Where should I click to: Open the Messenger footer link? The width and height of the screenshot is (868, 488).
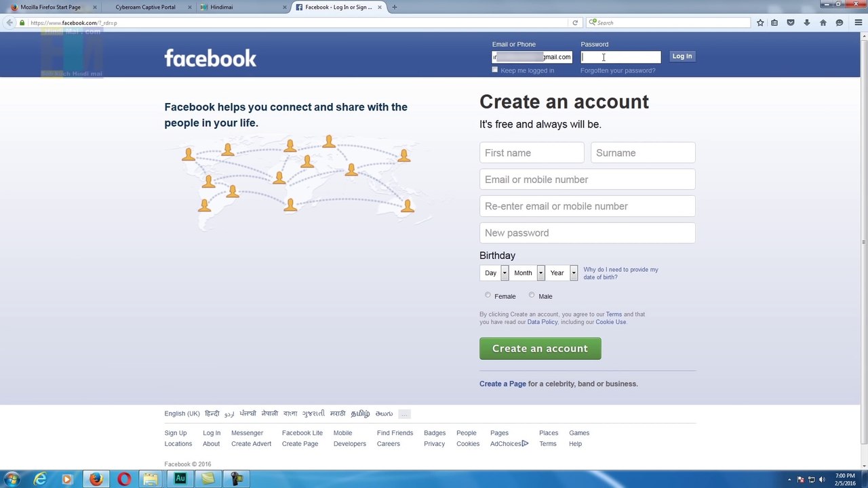click(x=247, y=433)
